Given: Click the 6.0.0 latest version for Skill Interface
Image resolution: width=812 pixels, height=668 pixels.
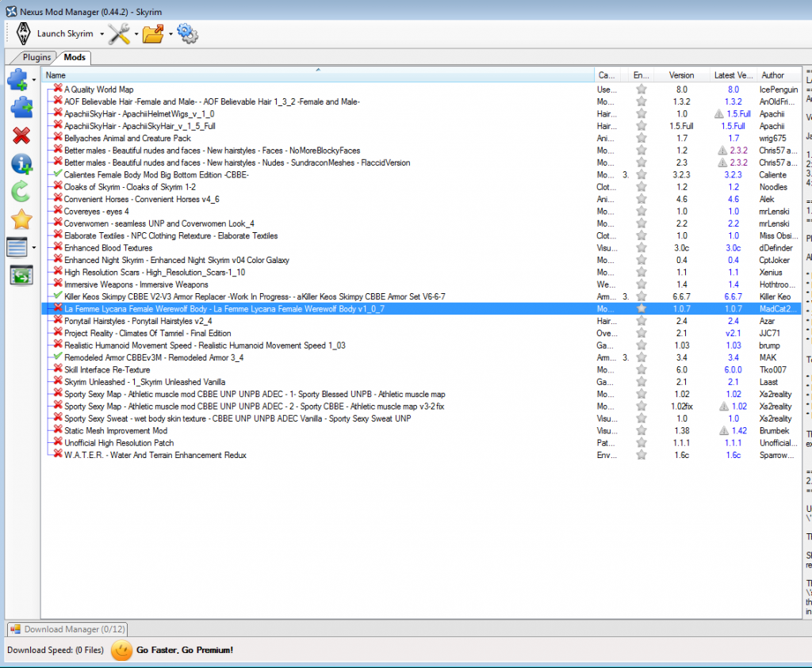Looking at the screenshot, I should pos(733,370).
